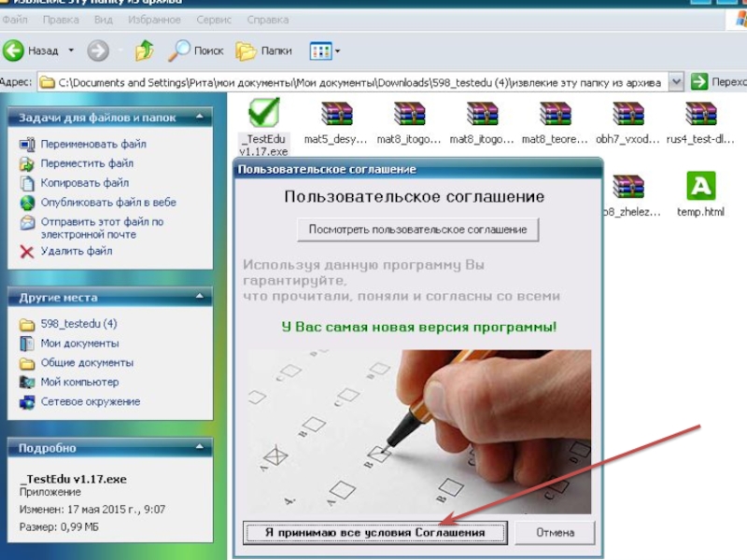Image resolution: width=747 pixels, height=560 pixels.
Task: Click the Размер: 0,99 МБ text
Action: pos(59,527)
